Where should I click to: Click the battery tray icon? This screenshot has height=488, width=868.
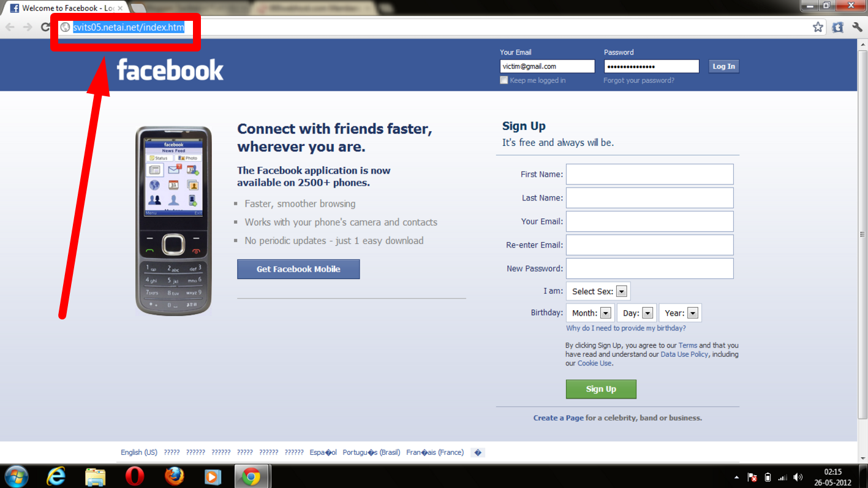768,477
